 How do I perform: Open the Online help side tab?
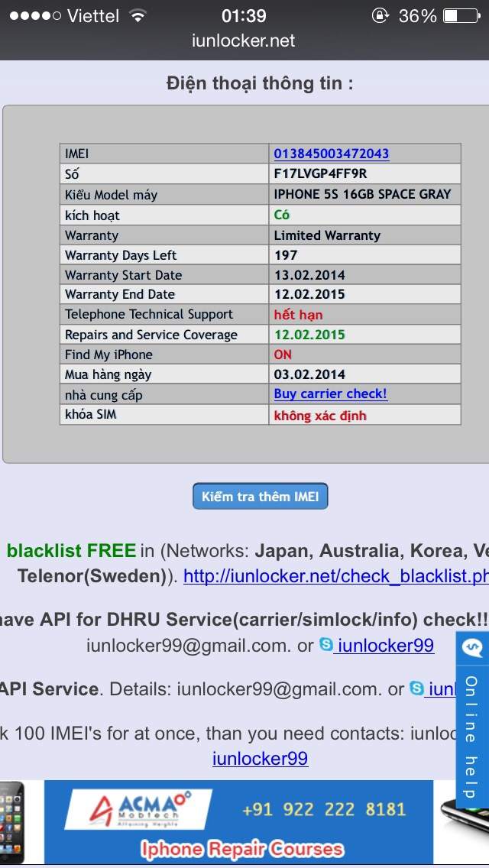[x=471, y=737]
